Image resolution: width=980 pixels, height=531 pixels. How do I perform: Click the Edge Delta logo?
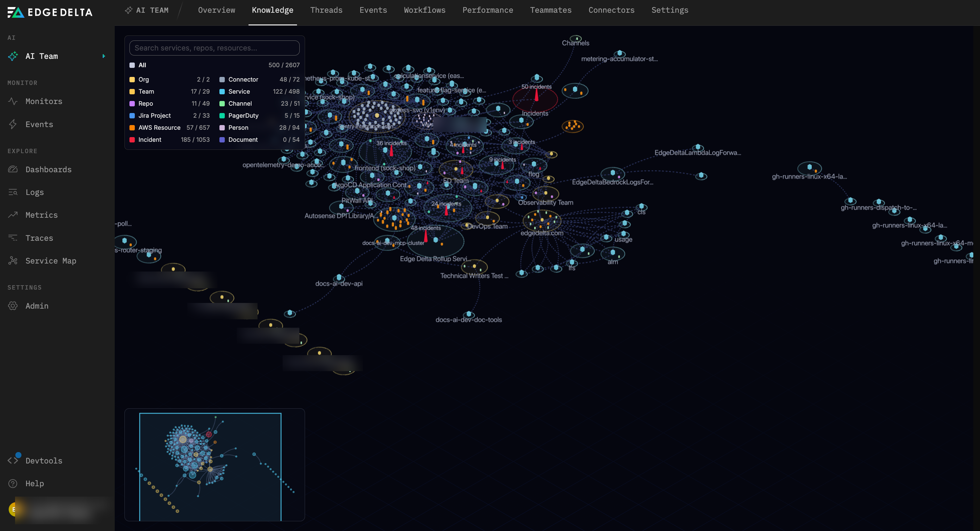50,12
